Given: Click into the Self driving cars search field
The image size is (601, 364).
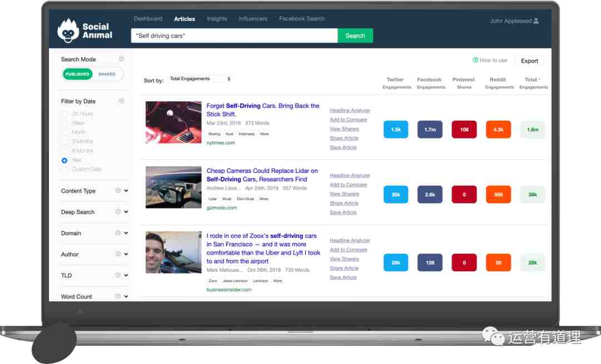Looking at the screenshot, I should pos(234,36).
